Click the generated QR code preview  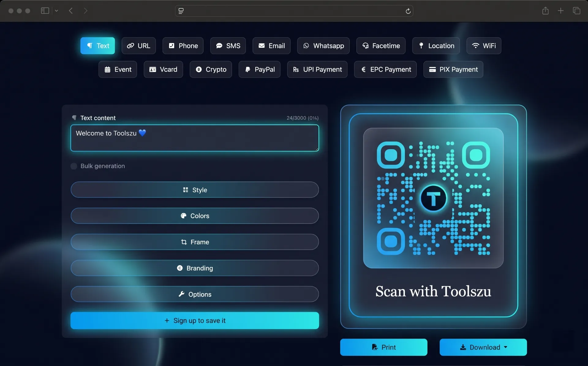pos(433,198)
